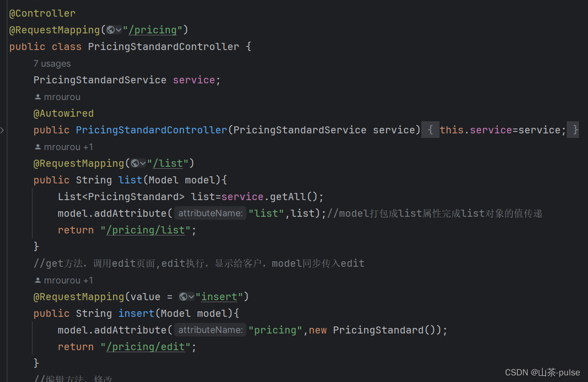Click the globe icon before "/pricing" mapping

click(111, 30)
